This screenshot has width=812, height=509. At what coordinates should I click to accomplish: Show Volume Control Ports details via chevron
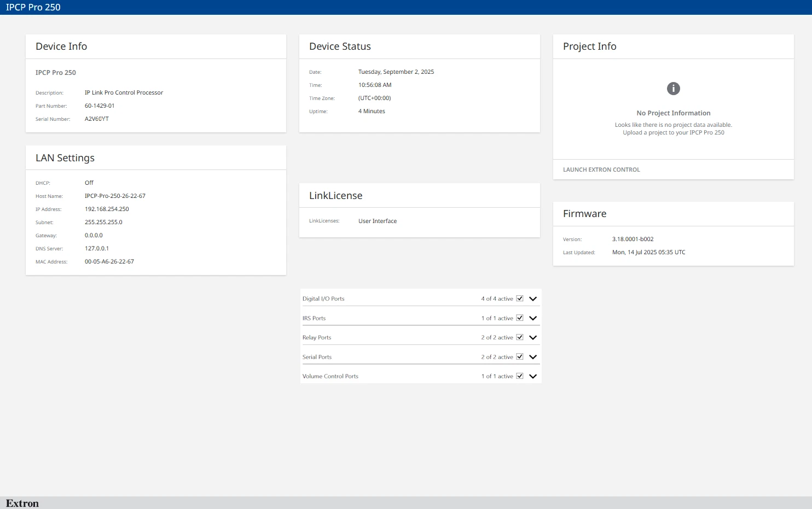pyautogui.click(x=533, y=377)
